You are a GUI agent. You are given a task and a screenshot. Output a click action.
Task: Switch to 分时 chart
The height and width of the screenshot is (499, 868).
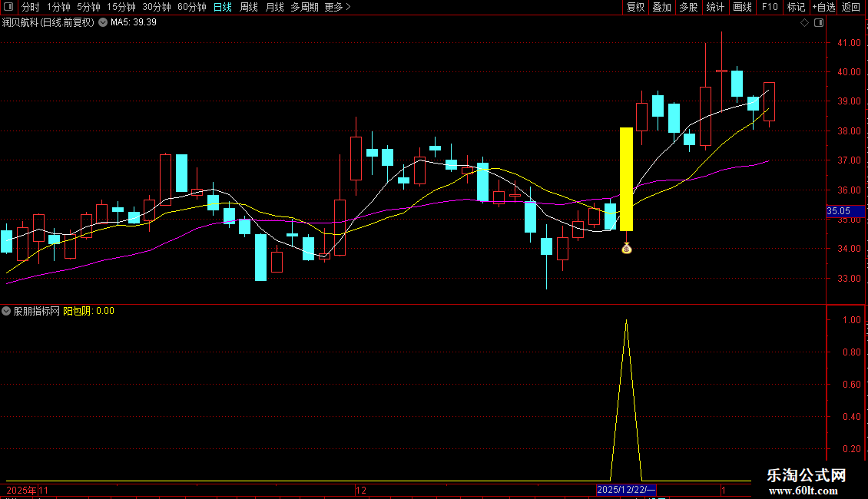[31, 7]
